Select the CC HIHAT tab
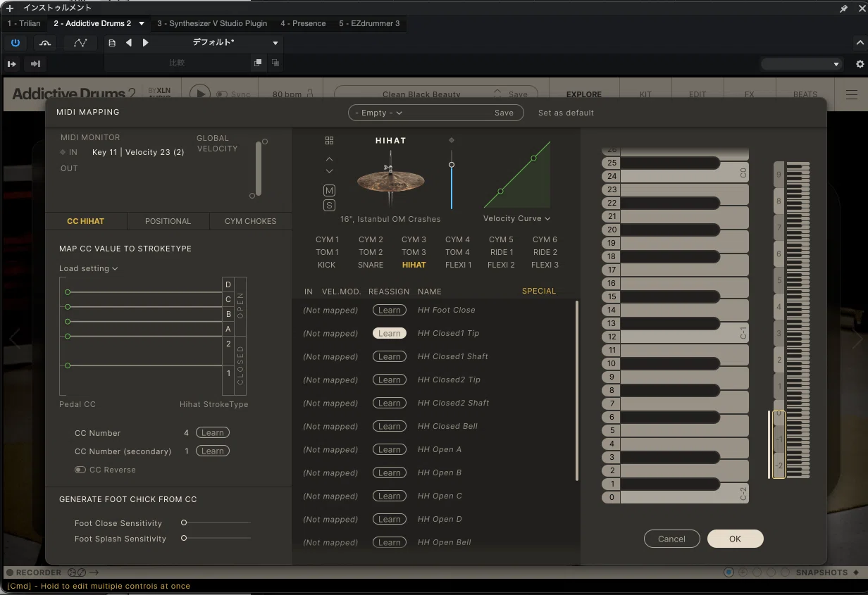Screen dimensions: 868x595 point(85,221)
